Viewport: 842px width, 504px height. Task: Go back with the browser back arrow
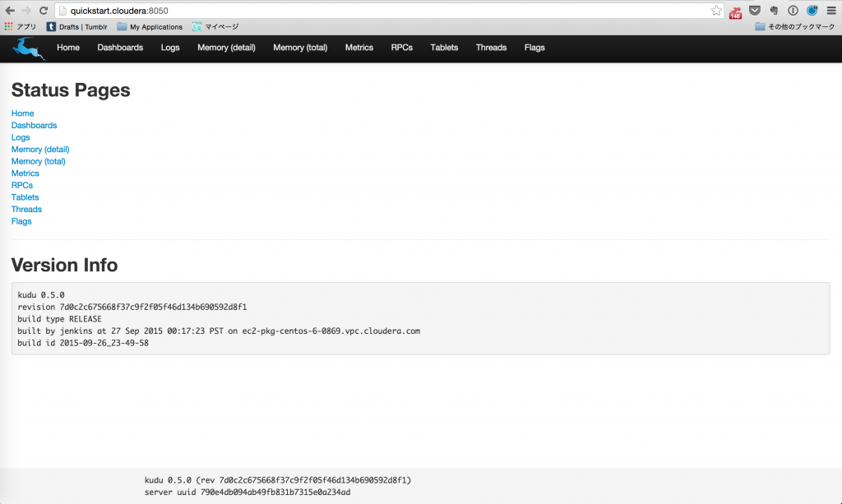point(10,11)
